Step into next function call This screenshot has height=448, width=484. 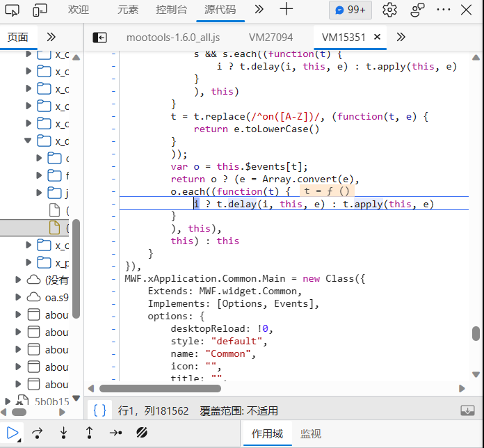coord(63,433)
